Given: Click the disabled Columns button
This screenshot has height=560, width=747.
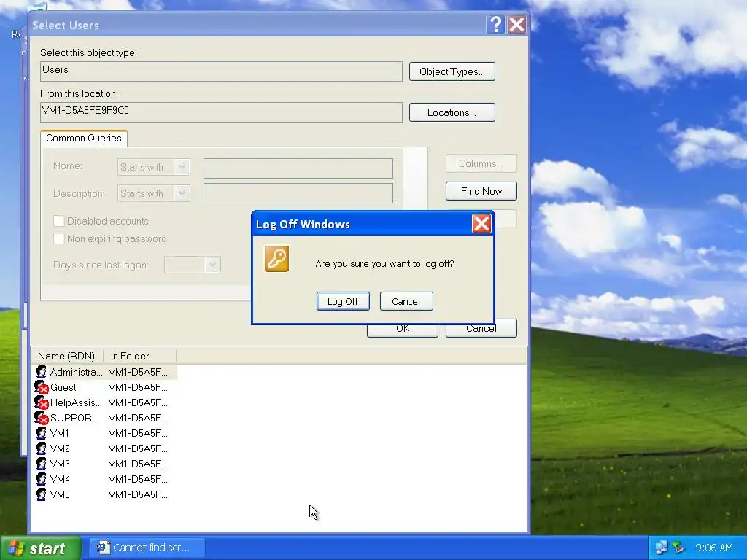Looking at the screenshot, I should tap(481, 163).
